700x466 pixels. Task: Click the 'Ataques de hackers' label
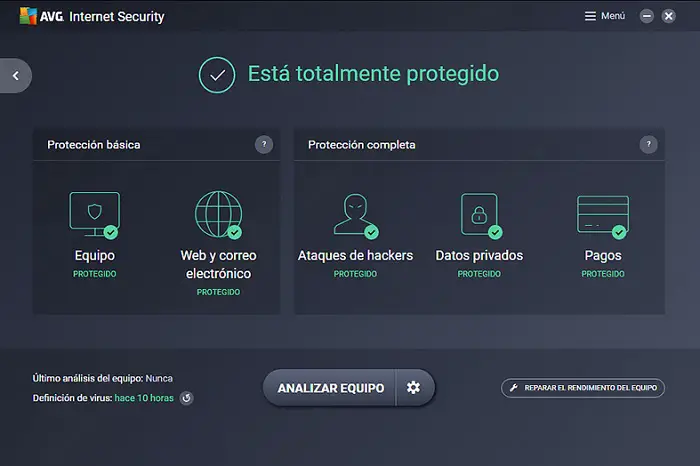(x=355, y=255)
